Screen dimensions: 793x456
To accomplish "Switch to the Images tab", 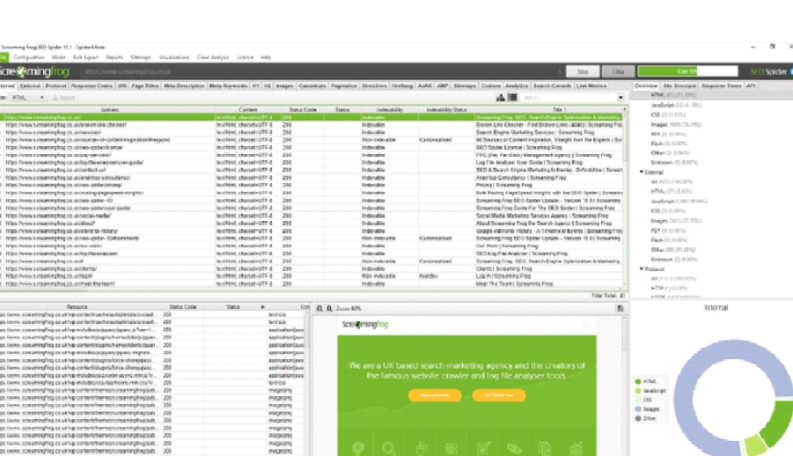I will click(285, 86).
